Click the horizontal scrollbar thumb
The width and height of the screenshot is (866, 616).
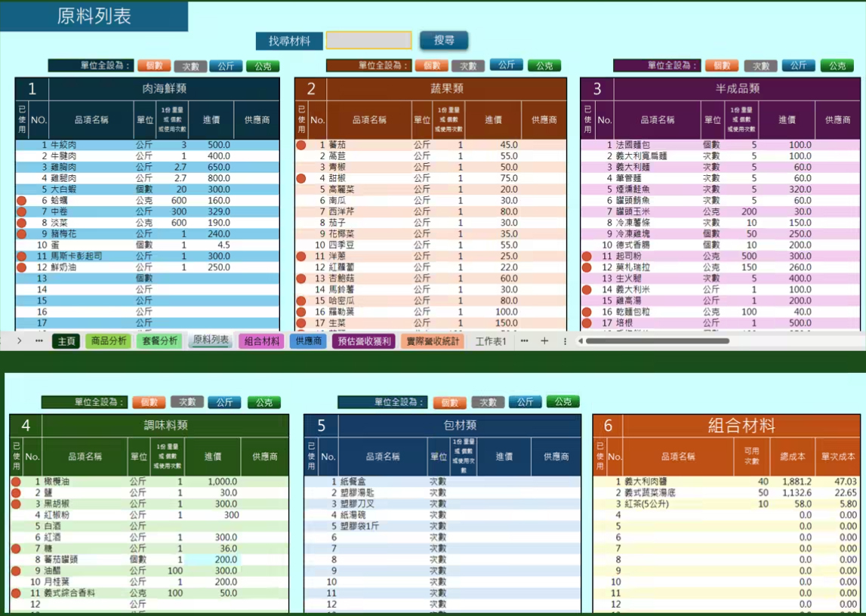[x=657, y=341]
